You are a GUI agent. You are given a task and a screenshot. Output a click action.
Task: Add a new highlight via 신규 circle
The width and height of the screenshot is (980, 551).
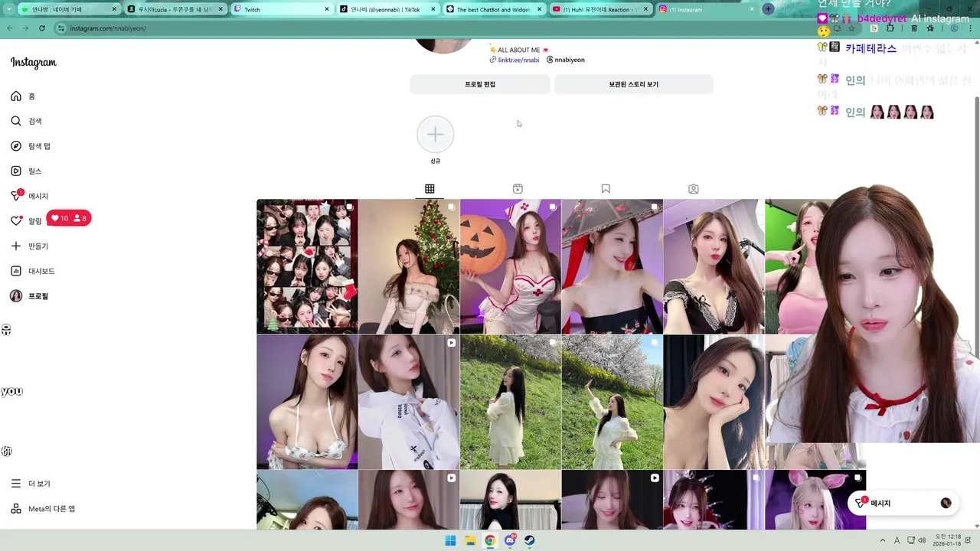click(435, 135)
